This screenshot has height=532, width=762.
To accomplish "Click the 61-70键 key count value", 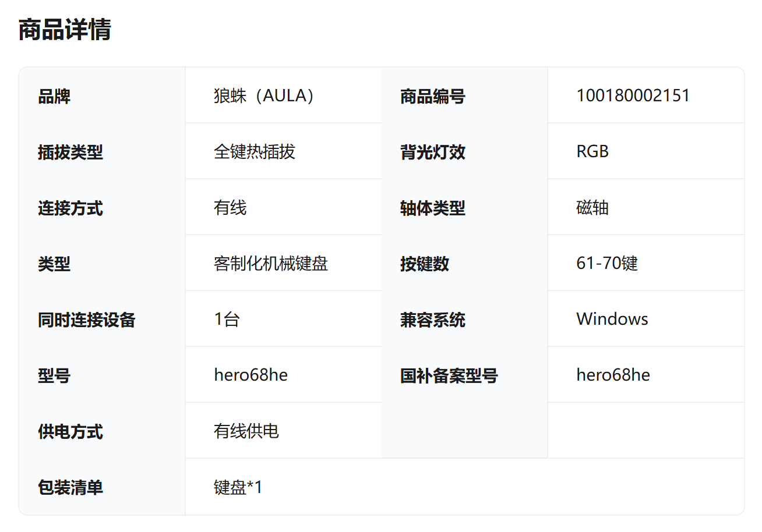I will tap(607, 263).
